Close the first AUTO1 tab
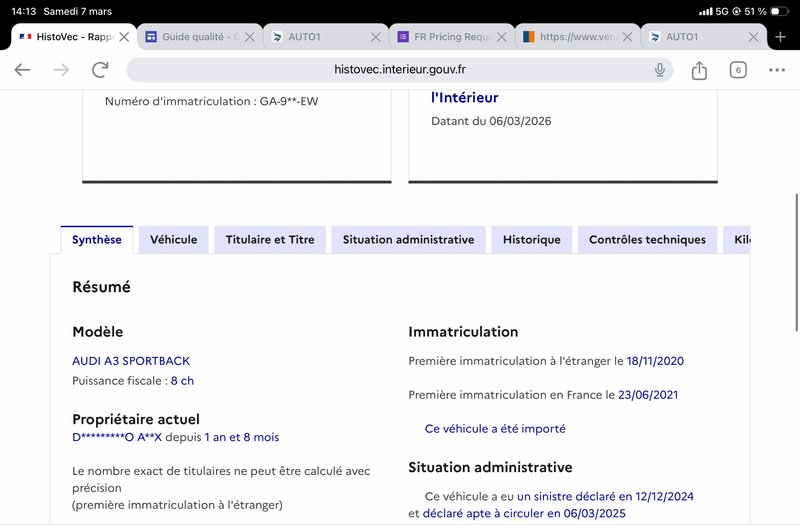Screen dimensions: 800x525 coord(376,37)
